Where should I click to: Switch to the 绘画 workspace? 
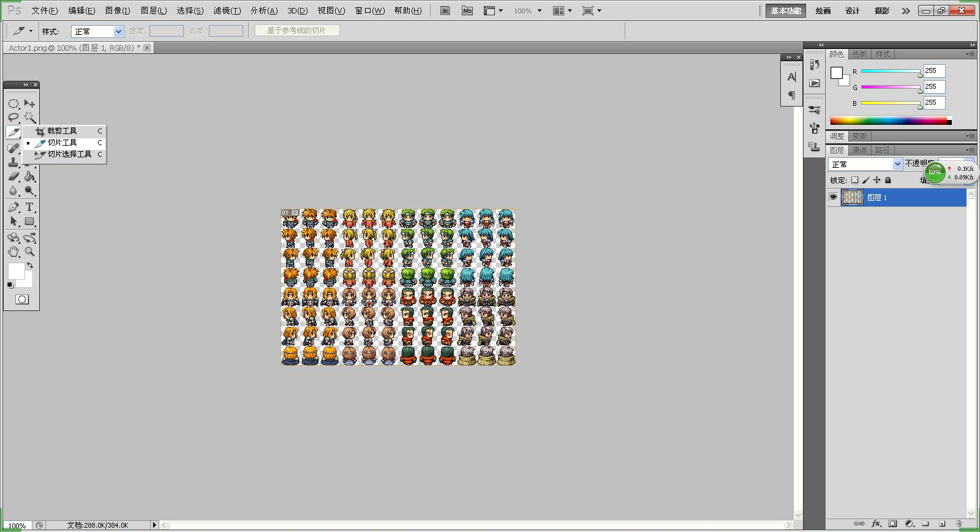tap(823, 10)
